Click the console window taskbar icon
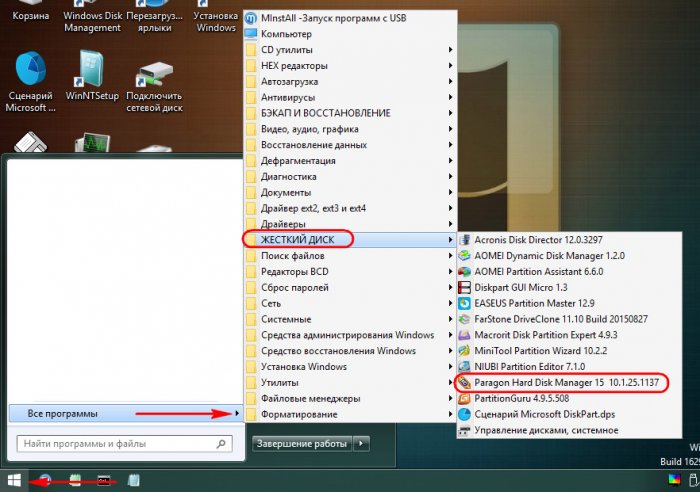This screenshot has width=700, height=492. [104, 480]
